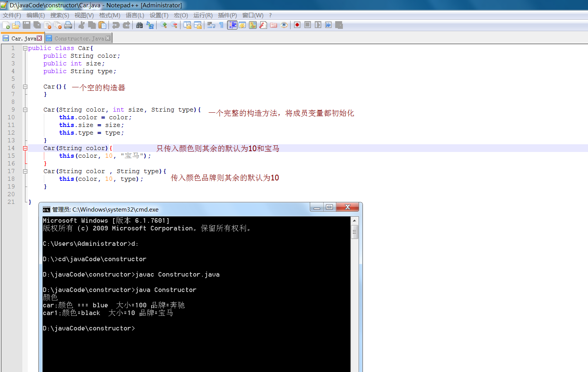The width and height of the screenshot is (588, 372).
Task: Zoom out with the magnifier minus icon
Action: [174, 25]
